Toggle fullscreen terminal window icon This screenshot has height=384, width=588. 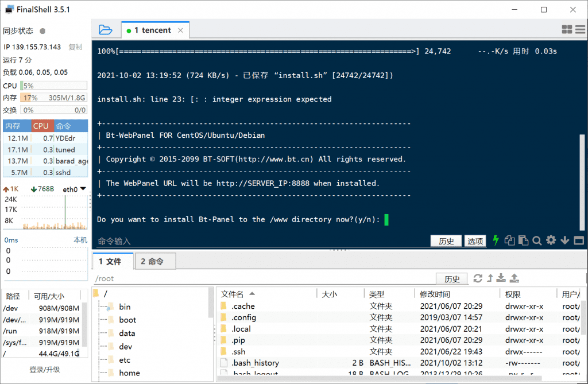coord(579,241)
